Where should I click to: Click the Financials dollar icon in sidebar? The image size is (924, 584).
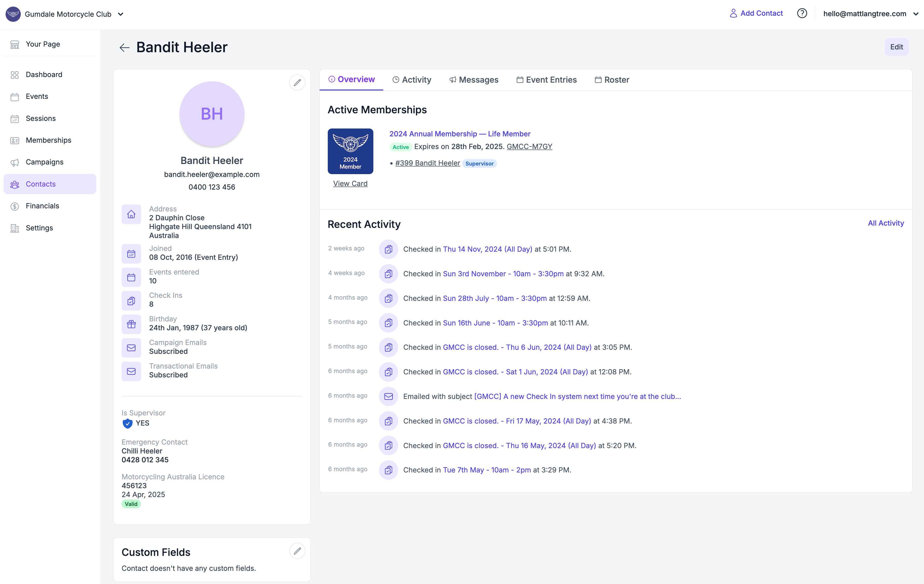(x=15, y=206)
